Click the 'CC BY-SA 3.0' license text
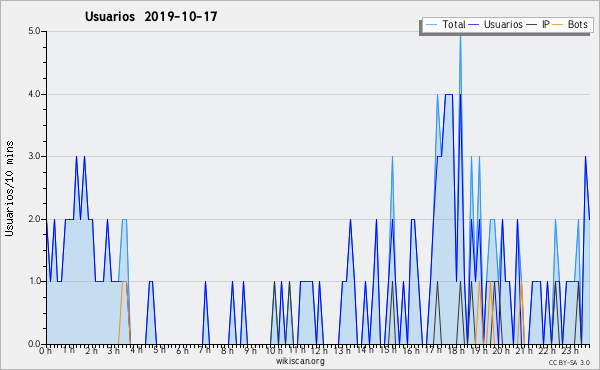Screen dimensions: 600x370 click(x=569, y=362)
